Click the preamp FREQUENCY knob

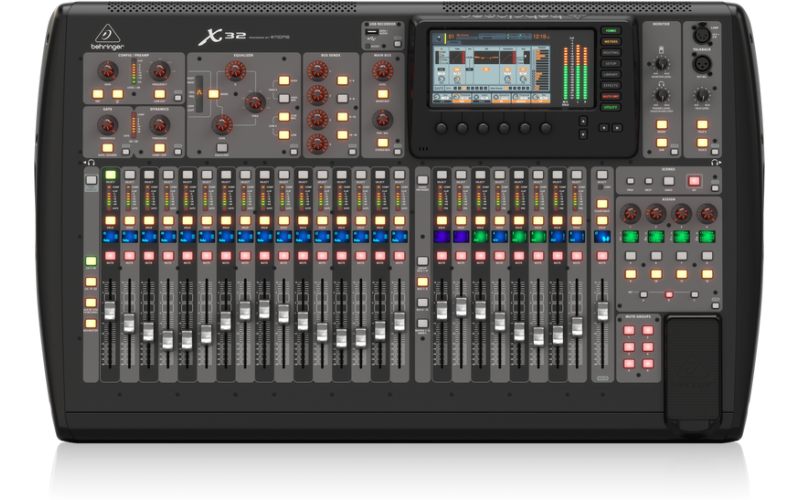[159, 71]
